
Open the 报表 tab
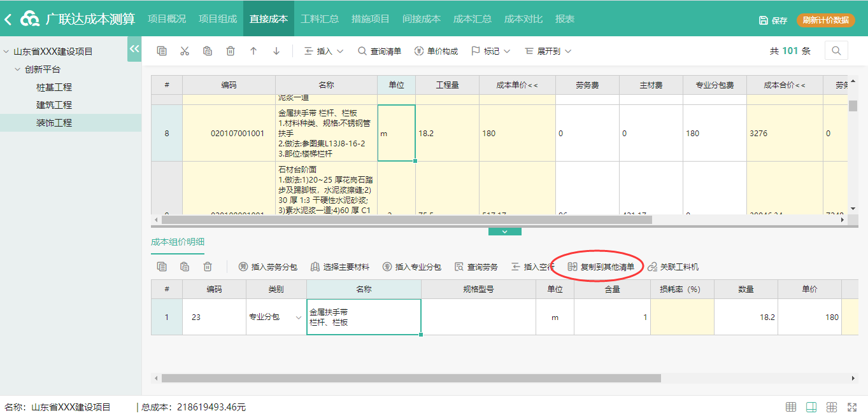(565, 19)
